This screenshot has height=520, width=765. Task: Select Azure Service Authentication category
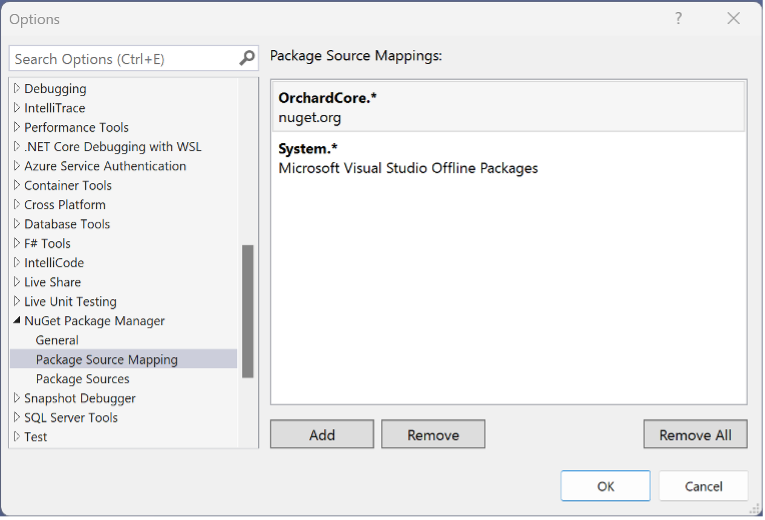point(105,166)
